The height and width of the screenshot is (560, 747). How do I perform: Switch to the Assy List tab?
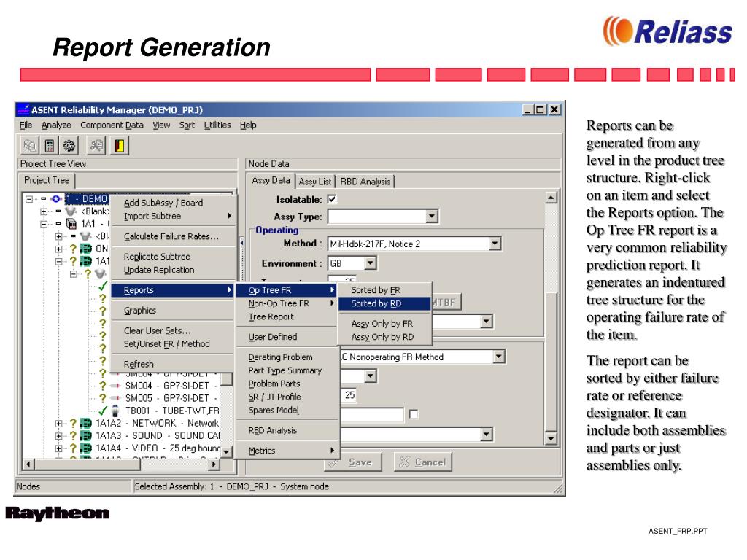tap(315, 182)
